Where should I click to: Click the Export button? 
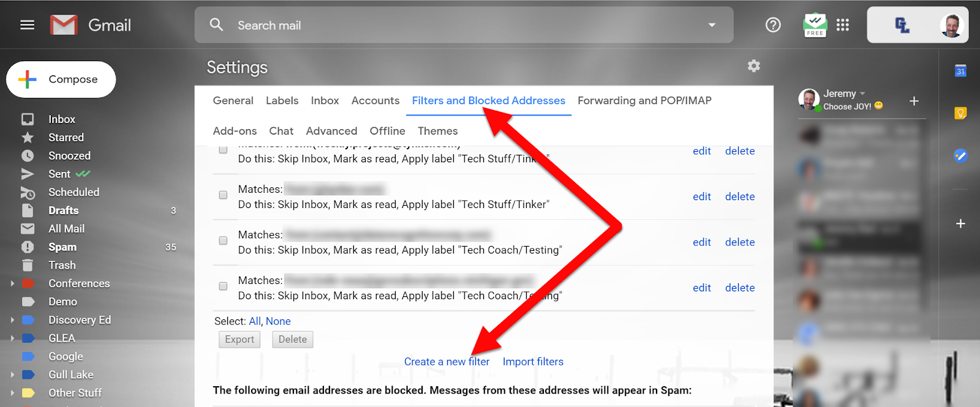[239, 339]
